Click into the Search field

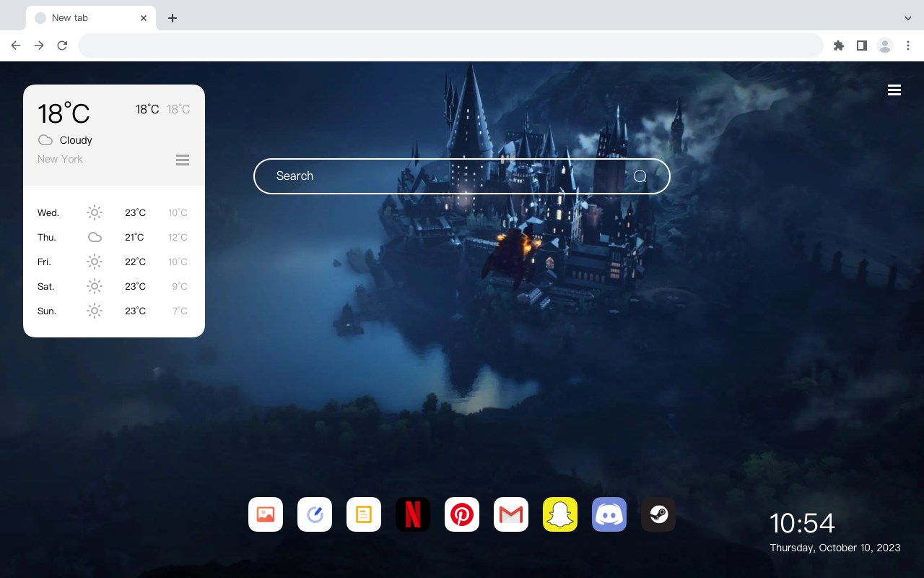(462, 176)
